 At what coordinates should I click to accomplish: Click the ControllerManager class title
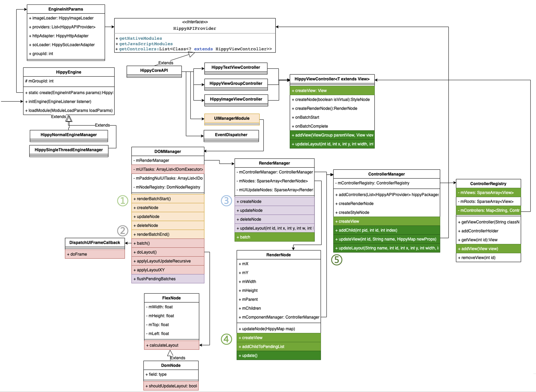(x=387, y=174)
